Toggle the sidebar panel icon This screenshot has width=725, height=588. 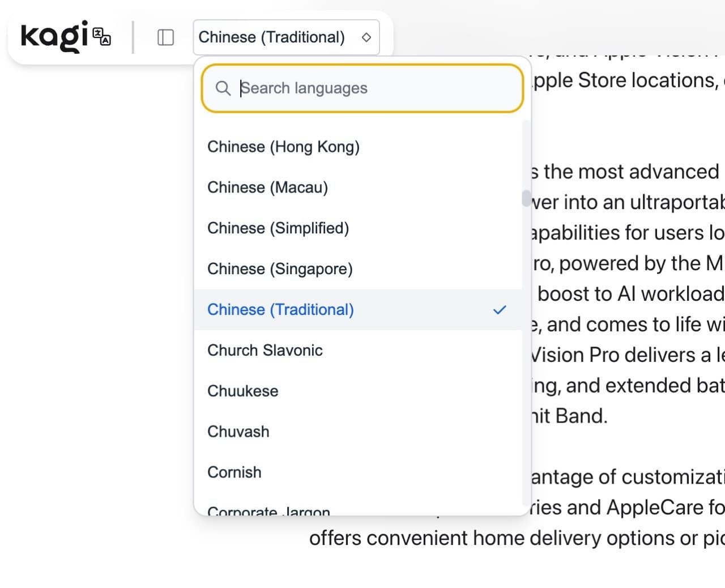click(x=165, y=37)
